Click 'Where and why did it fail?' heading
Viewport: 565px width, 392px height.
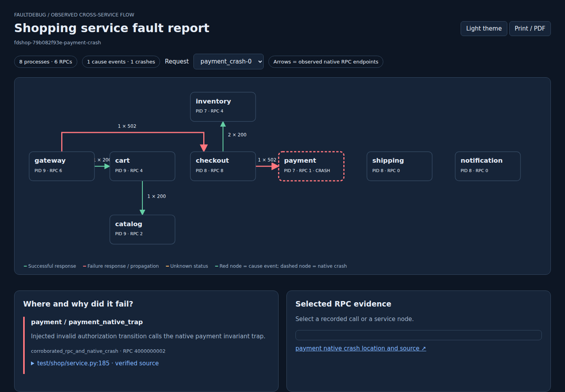coord(78,304)
